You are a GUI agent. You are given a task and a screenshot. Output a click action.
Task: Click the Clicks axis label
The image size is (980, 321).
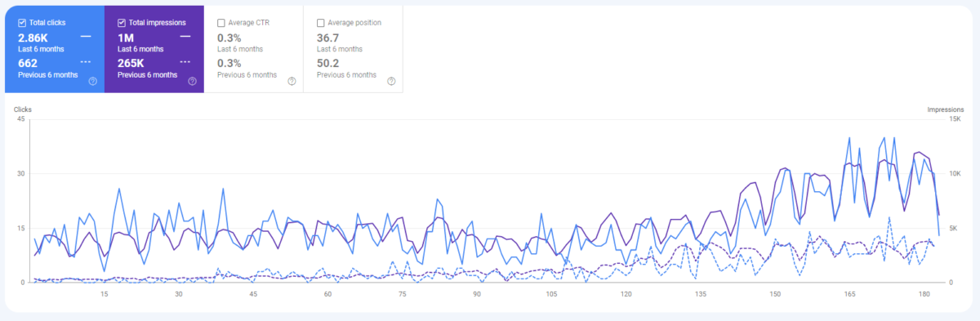pos(23,109)
